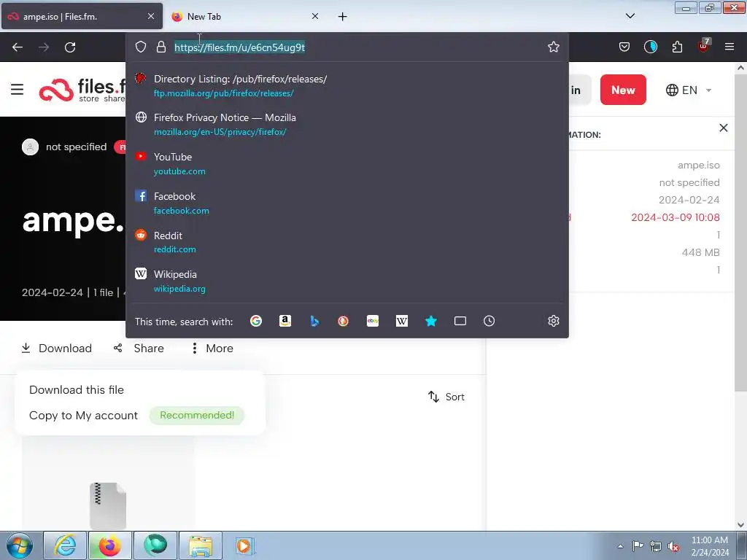Image resolution: width=747 pixels, height=560 pixels.
Task: Click the red New button
Action: pos(623,90)
